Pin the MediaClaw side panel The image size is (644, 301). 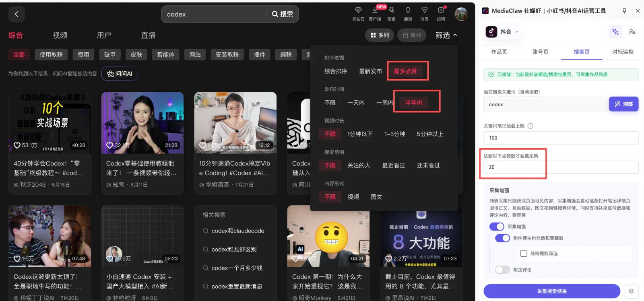[625, 11]
